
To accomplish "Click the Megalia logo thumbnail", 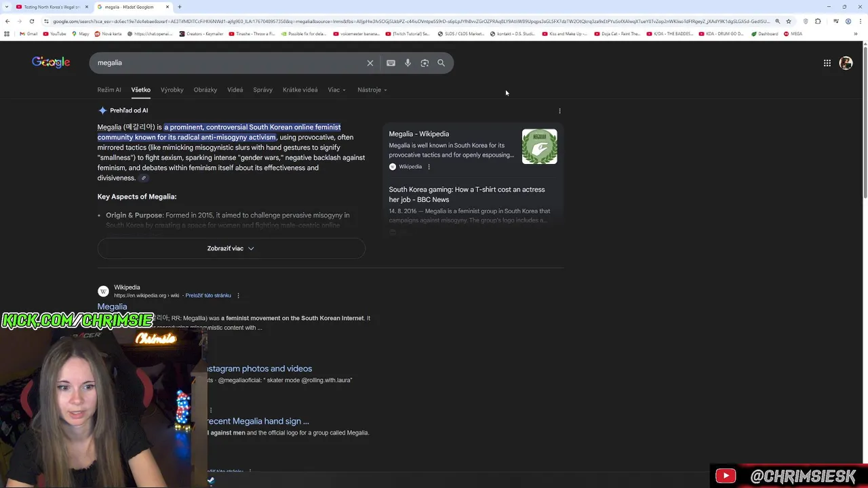I will 540,146.
